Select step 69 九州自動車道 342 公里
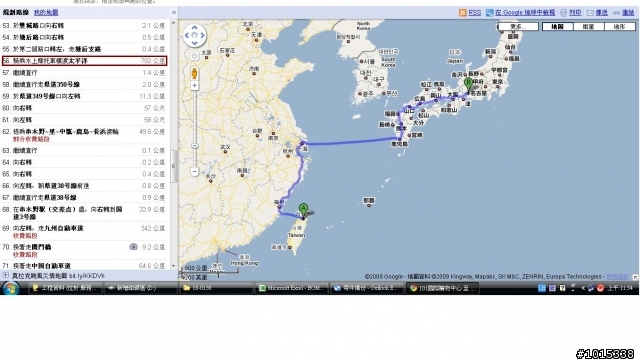 [84, 231]
